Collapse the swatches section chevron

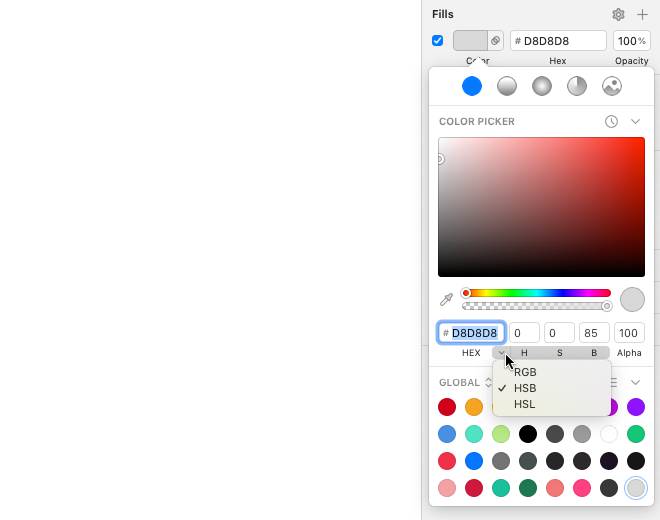[x=635, y=382]
